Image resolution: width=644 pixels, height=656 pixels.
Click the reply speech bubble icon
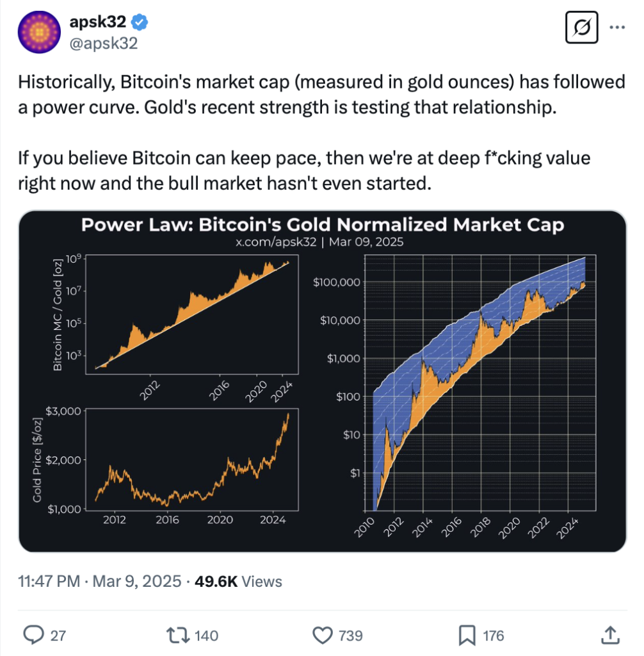point(33,635)
